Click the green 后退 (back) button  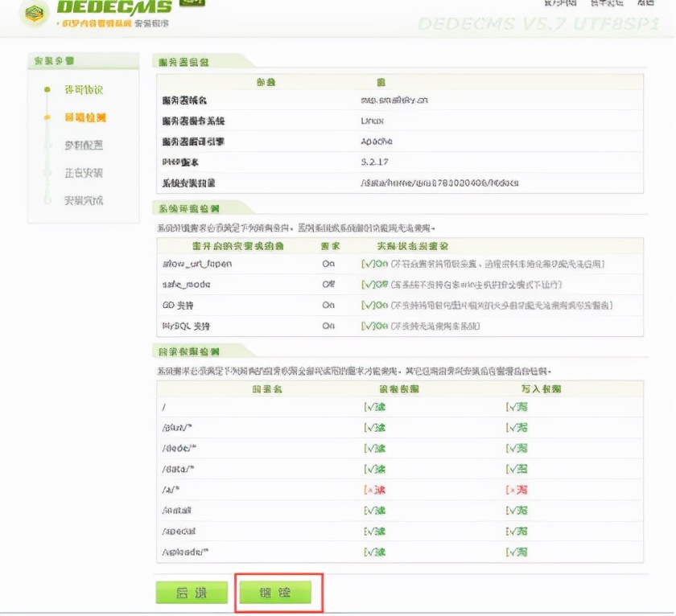[x=192, y=593]
